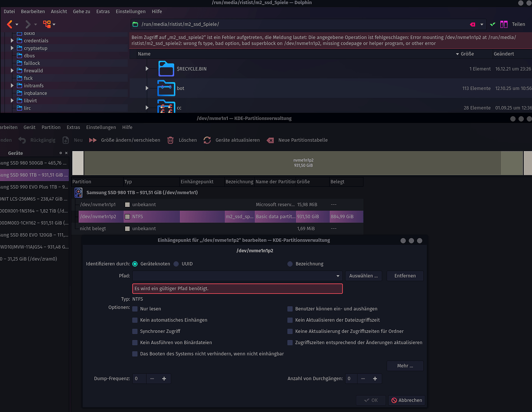
Task: Open the Partition menu
Action: (x=51, y=127)
